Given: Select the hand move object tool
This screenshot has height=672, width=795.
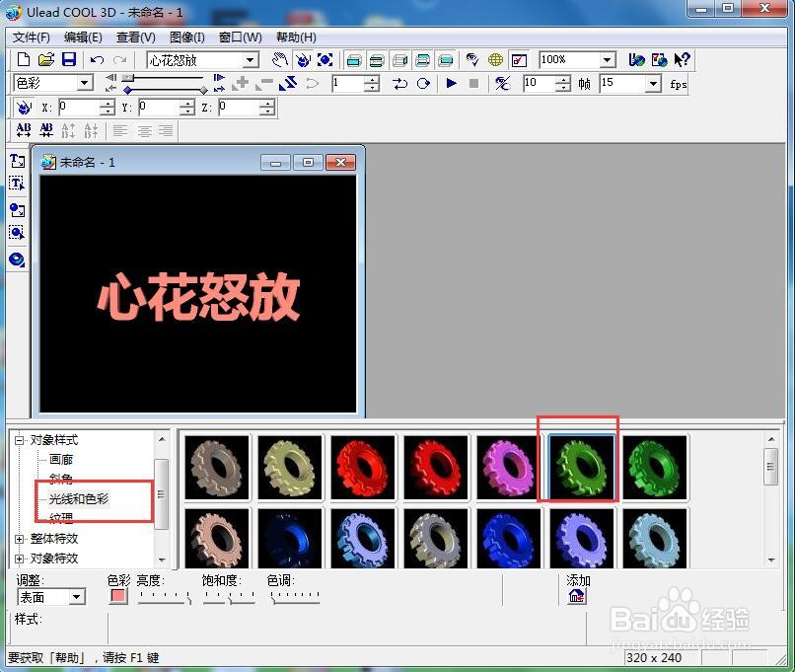Looking at the screenshot, I should 279,60.
